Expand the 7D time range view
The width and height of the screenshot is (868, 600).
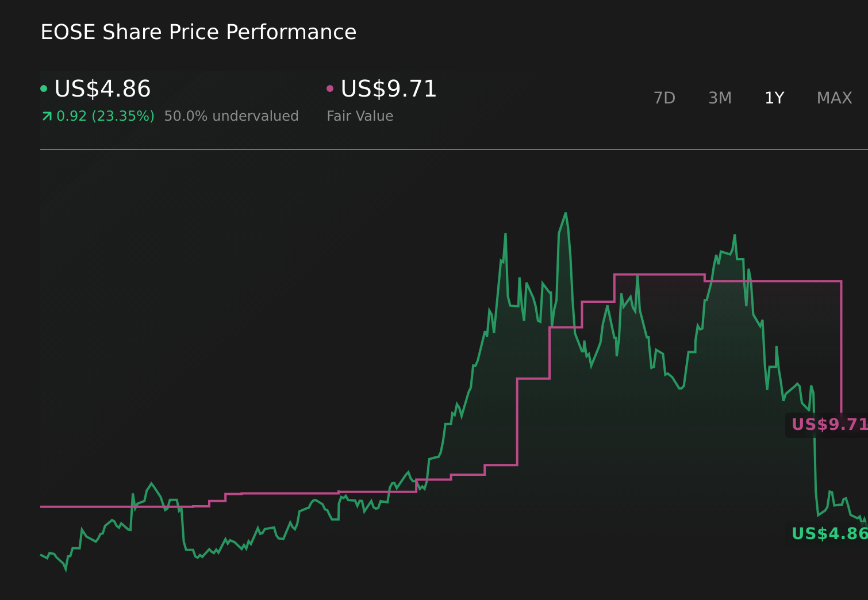[665, 98]
